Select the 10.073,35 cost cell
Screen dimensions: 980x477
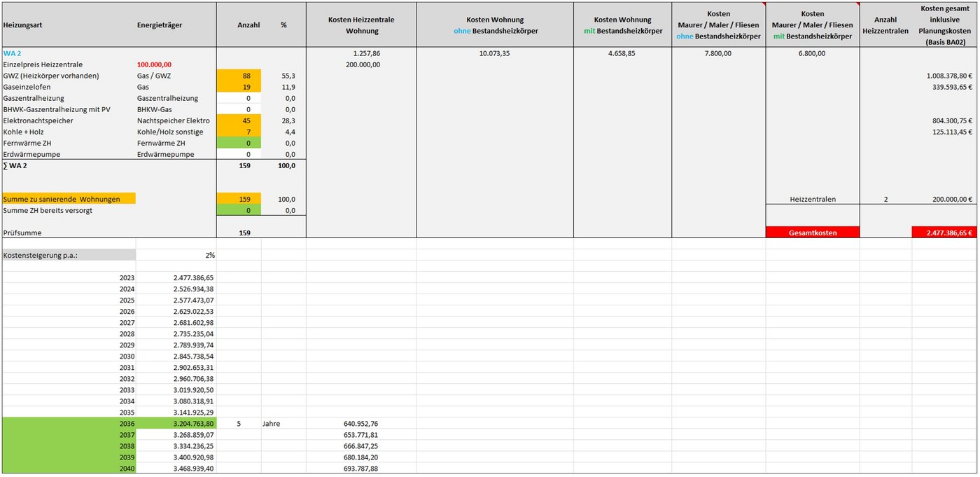[494, 53]
